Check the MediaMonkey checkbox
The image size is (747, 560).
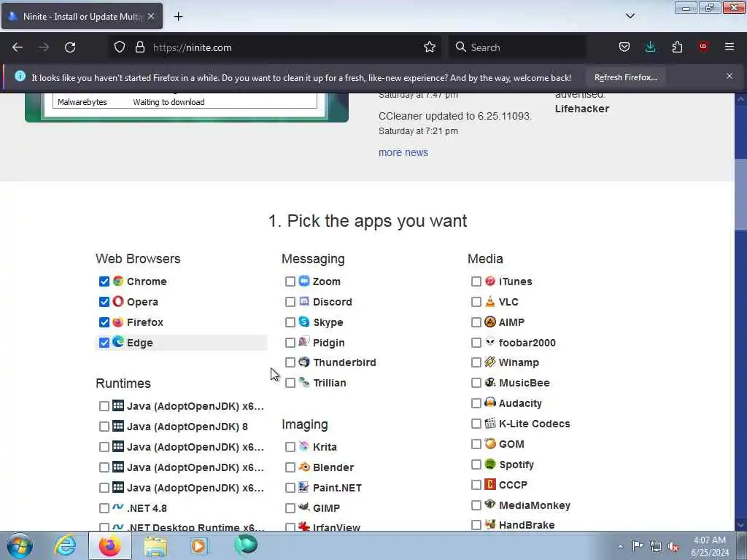[476, 505]
